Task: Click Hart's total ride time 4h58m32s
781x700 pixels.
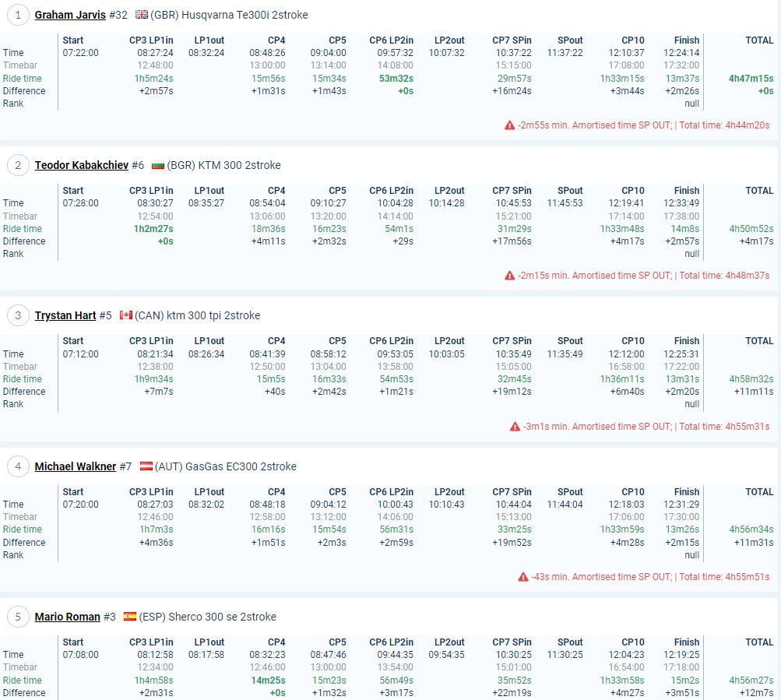Action: (751, 379)
